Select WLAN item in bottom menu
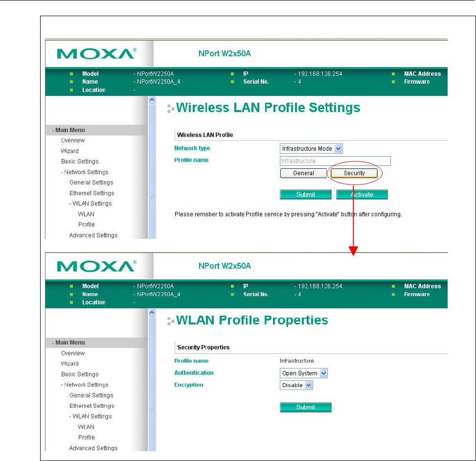The width and height of the screenshot is (476, 461). tap(86, 427)
